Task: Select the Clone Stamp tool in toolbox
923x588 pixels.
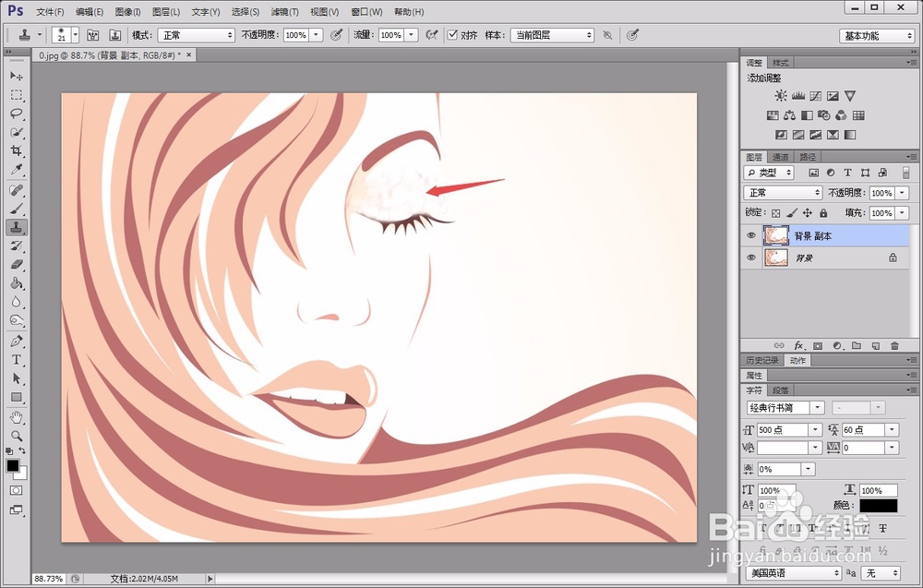Action: coord(17,227)
